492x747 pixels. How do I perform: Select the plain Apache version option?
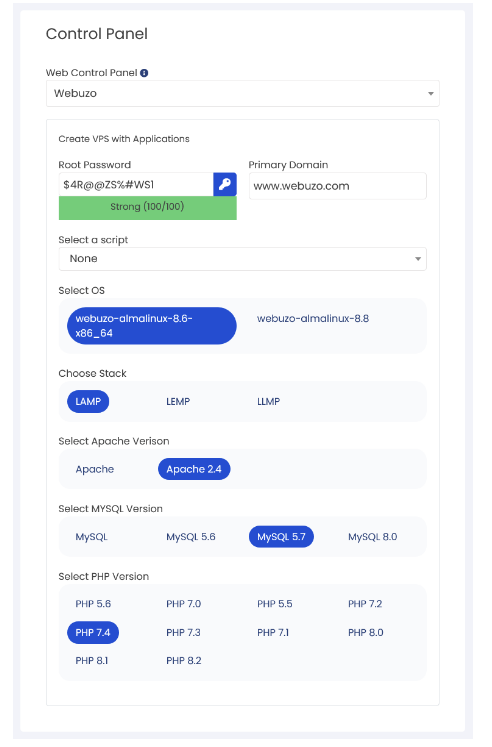coord(94,469)
